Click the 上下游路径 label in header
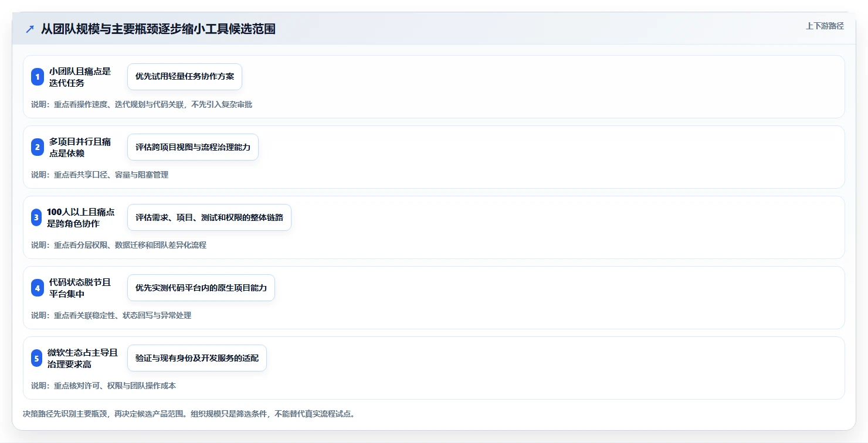 [x=825, y=26]
